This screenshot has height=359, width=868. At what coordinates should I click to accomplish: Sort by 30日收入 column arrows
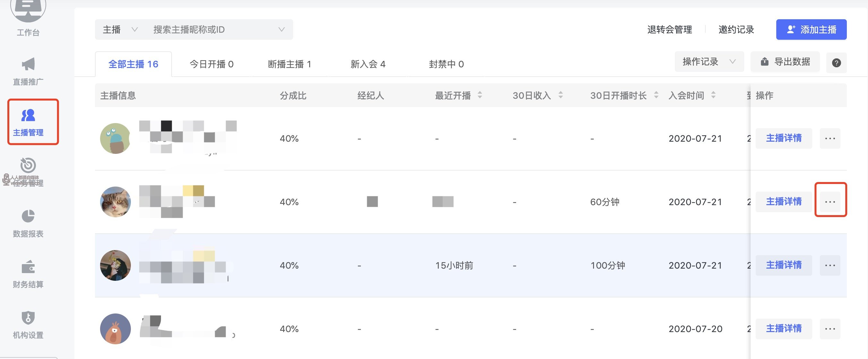[560, 95]
